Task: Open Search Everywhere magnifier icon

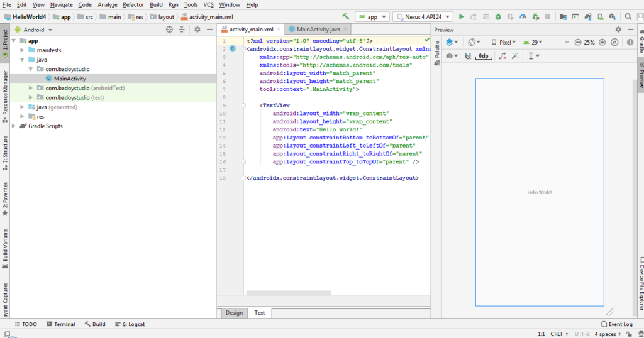Action: [x=628, y=17]
